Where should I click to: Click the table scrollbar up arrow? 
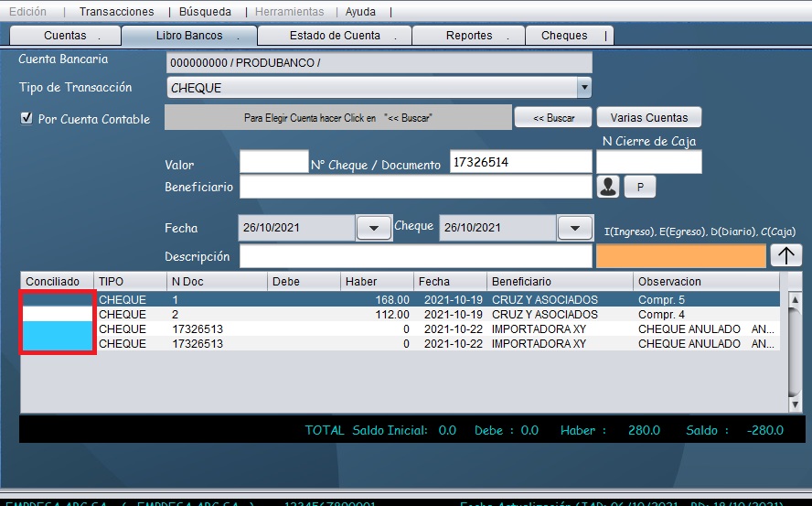[x=795, y=299]
